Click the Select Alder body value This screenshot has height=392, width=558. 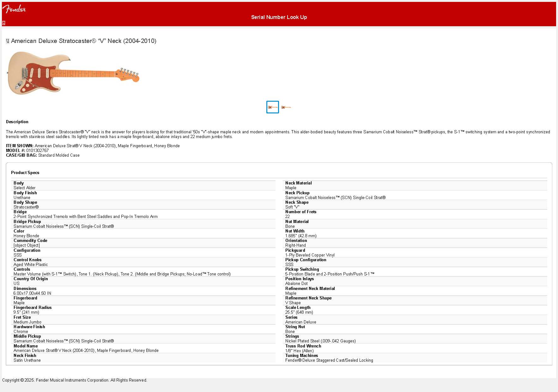pyautogui.click(x=24, y=188)
